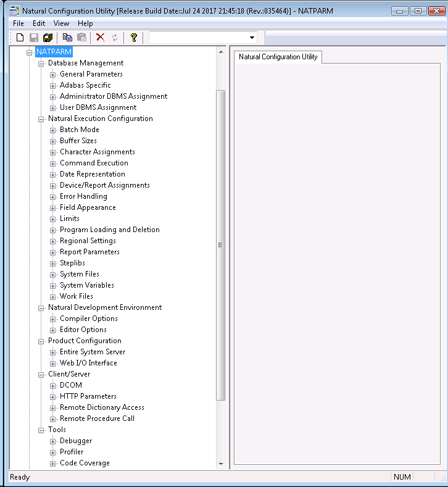This screenshot has width=448, height=487.
Task: Select System Files in tree
Action: [x=80, y=274]
